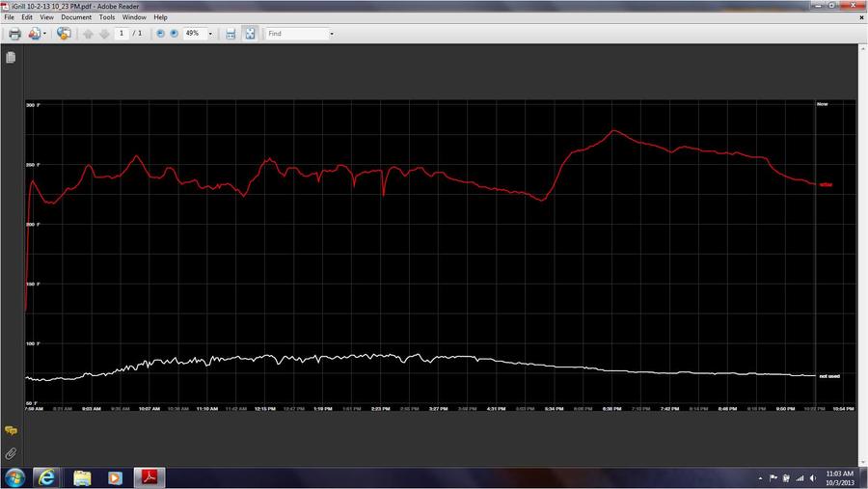
Task: Open the Pages panel icon
Action: [x=11, y=58]
